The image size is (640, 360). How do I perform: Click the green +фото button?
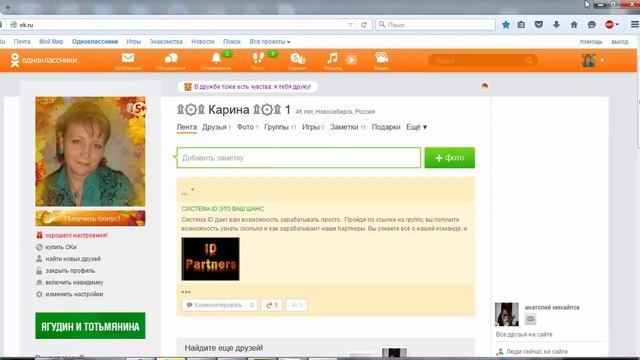(x=449, y=158)
